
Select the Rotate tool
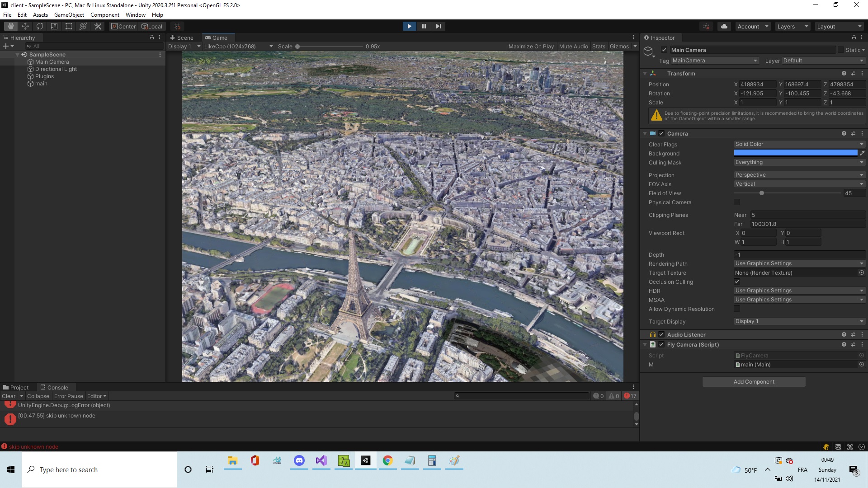pyautogui.click(x=40, y=26)
